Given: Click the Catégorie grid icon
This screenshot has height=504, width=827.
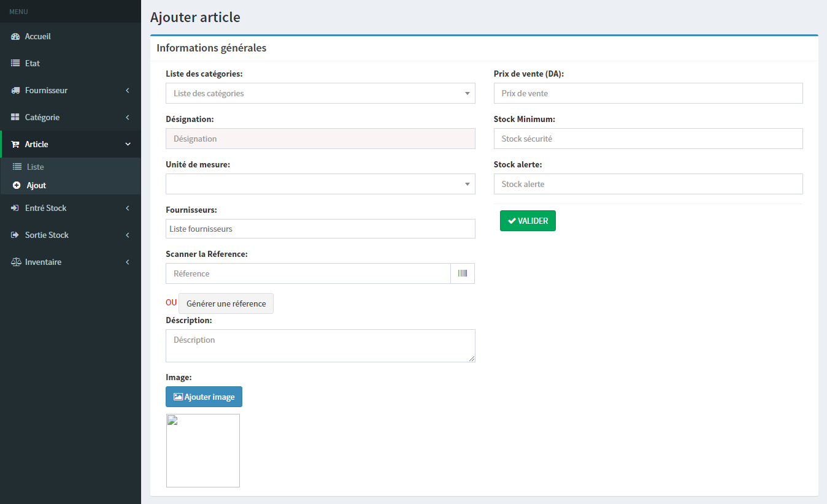Looking at the screenshot, I should pos(15,118).
